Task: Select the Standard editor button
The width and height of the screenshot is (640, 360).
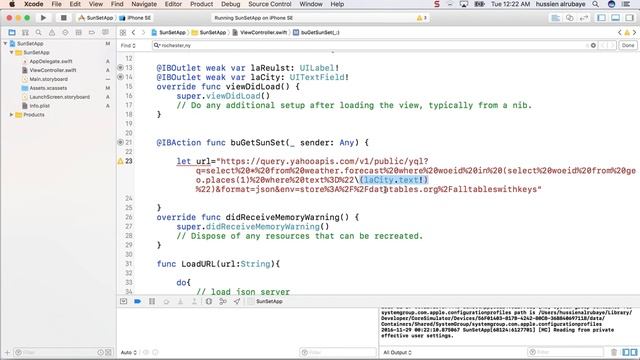Action: pos(556,18)
